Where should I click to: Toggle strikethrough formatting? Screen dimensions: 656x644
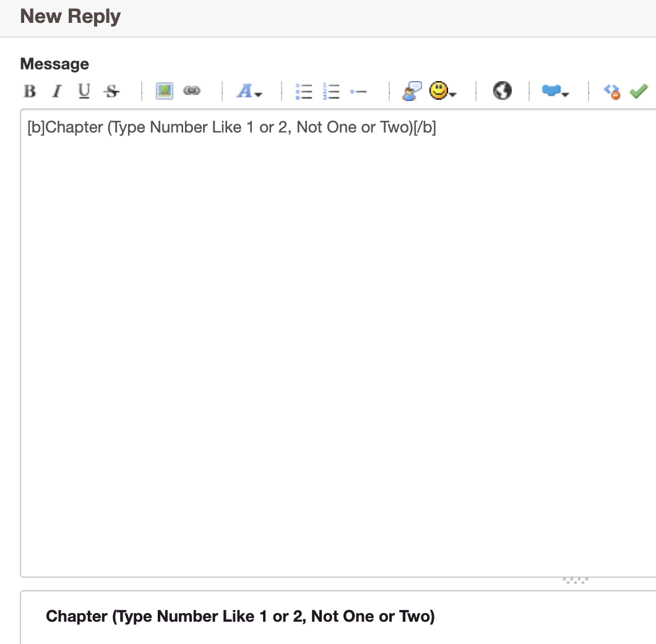coord(111,92)
